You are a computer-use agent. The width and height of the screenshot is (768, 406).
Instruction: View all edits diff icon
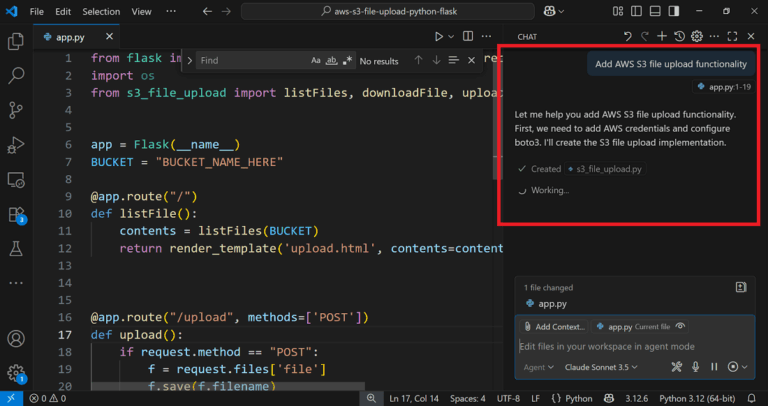click(741, 287)
